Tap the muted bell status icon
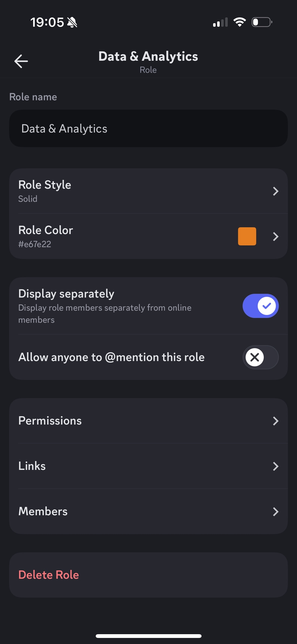The width and height of the screenshot is (297, 644). 72,22
